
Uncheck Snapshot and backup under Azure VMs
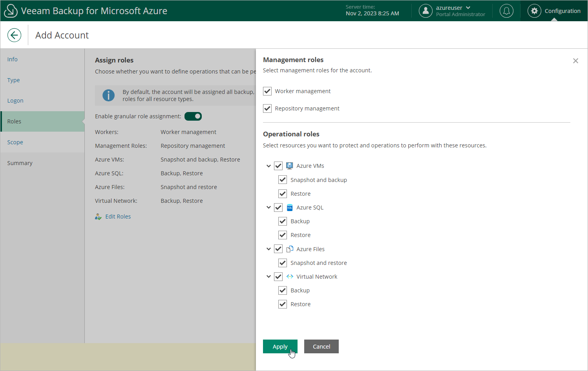283,180
